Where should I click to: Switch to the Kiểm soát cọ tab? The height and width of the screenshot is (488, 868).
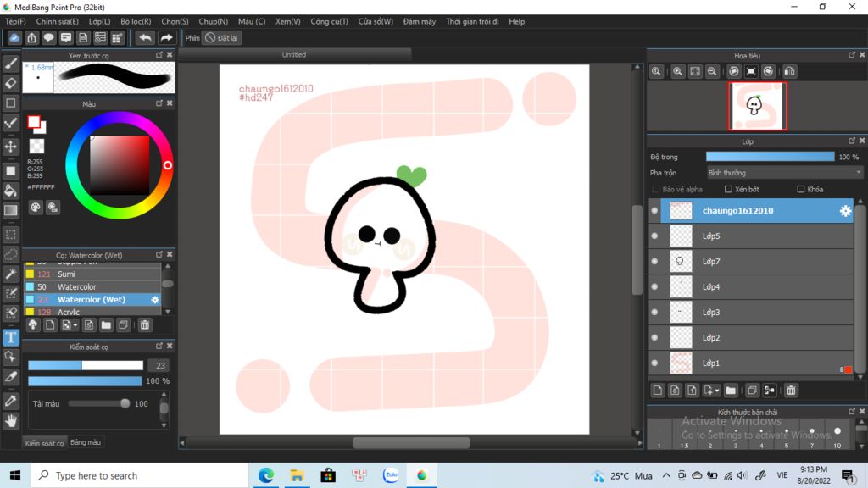click(x=44, y=442)
